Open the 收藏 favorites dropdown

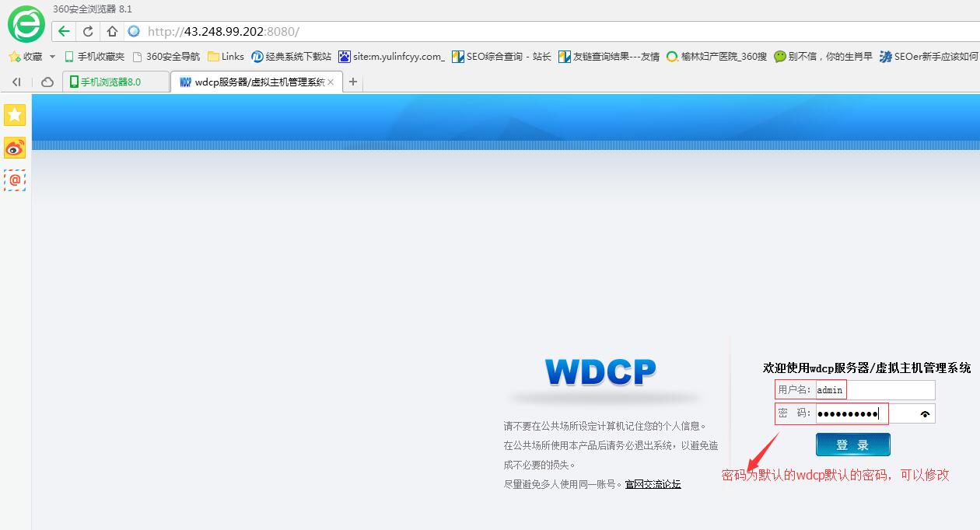pyautogui.click(x=30, y=56)
